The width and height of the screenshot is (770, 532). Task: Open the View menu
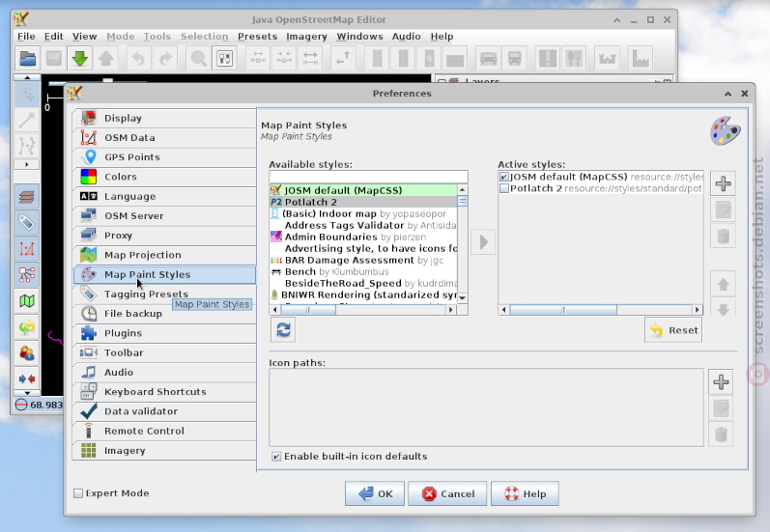click(x=84, y=37)
